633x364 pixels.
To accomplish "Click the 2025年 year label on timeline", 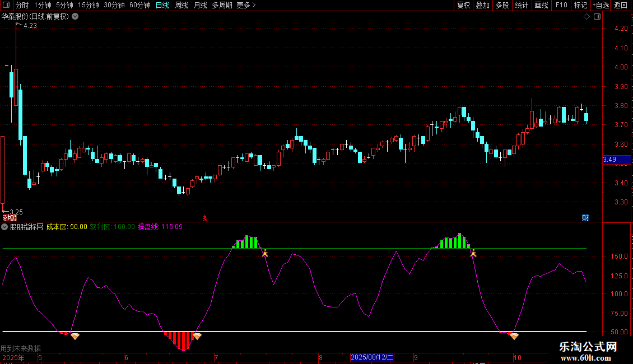I will (13, 357).
